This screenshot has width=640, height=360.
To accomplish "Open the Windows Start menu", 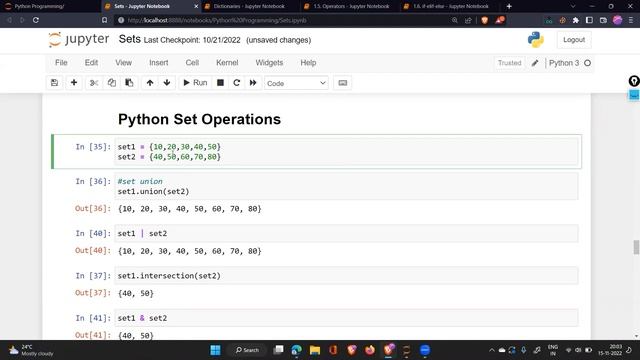I will click(x=215, y=350).
